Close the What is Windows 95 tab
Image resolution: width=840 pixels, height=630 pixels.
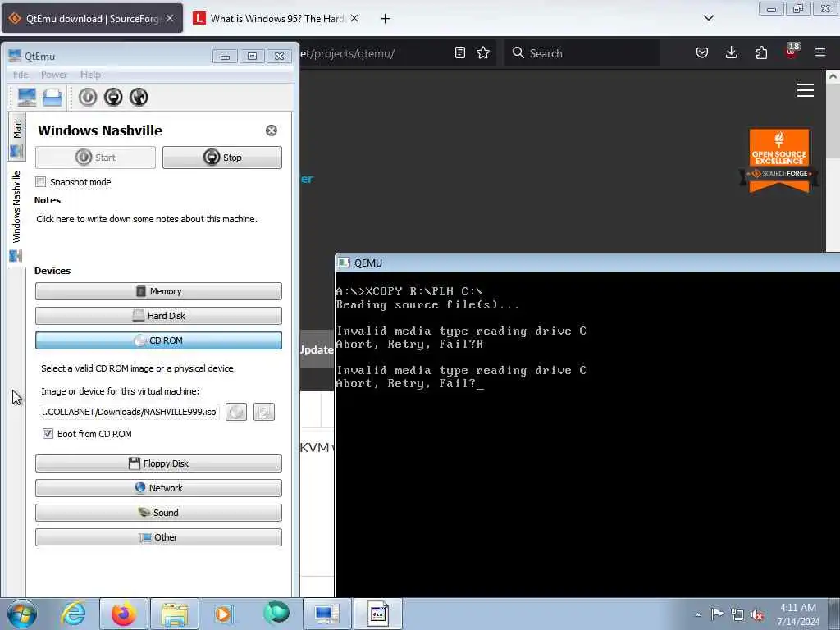(x=354, y=18)
